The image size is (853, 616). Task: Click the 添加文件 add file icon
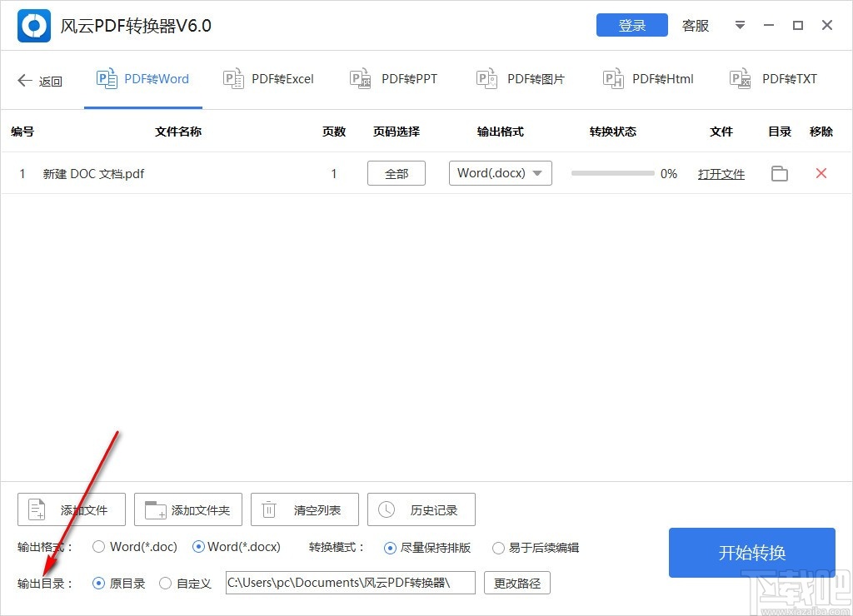coord(36,509)
